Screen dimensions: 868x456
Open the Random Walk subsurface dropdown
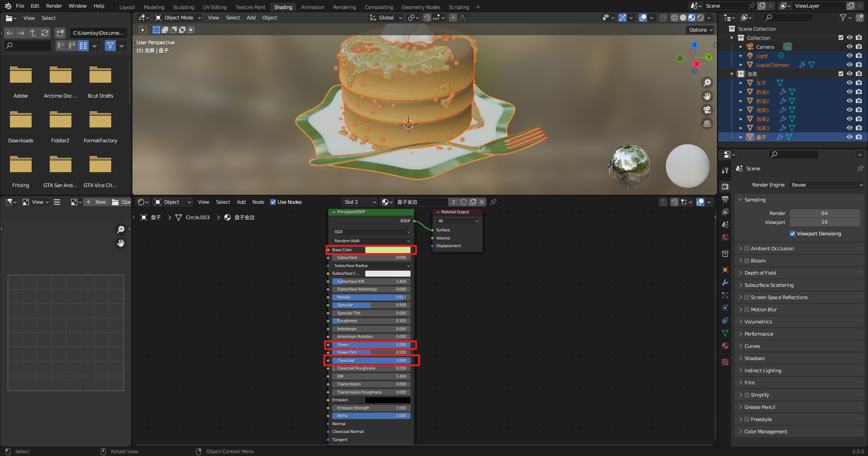point(371,241)
